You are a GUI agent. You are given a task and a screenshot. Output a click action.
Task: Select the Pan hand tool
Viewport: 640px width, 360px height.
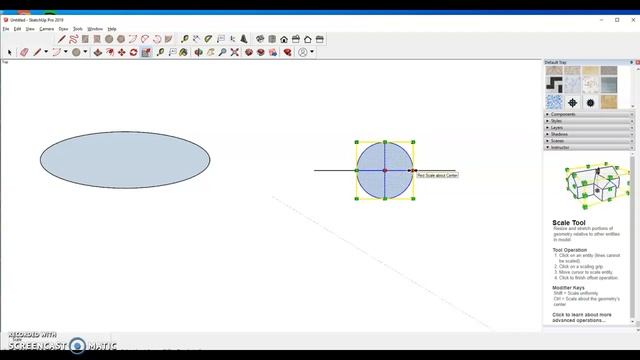coord(211,52)
